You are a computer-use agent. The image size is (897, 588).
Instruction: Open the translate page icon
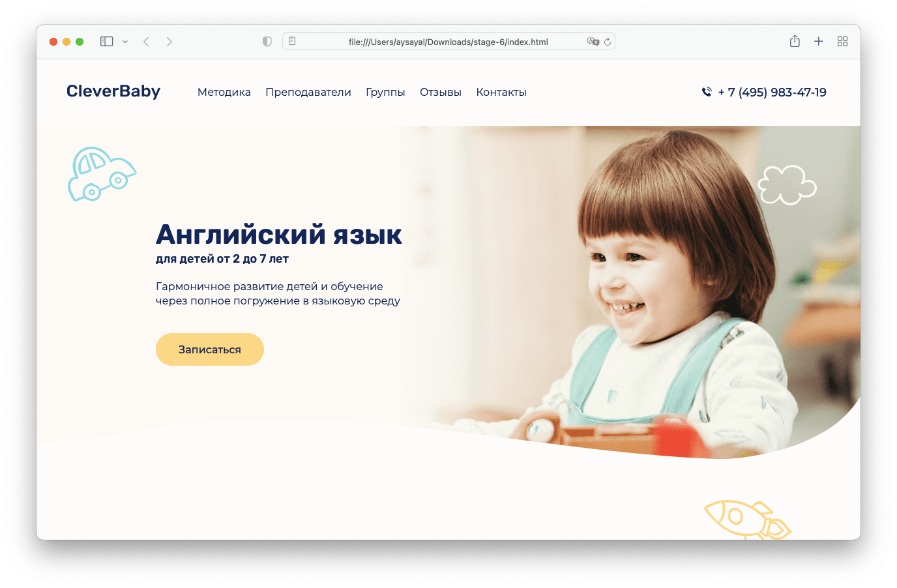593,42
